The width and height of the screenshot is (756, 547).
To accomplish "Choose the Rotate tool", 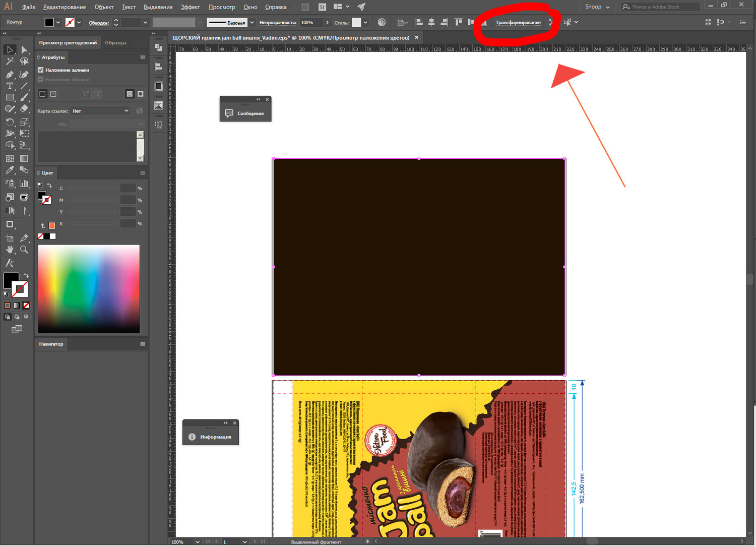I will click(10, 122).
